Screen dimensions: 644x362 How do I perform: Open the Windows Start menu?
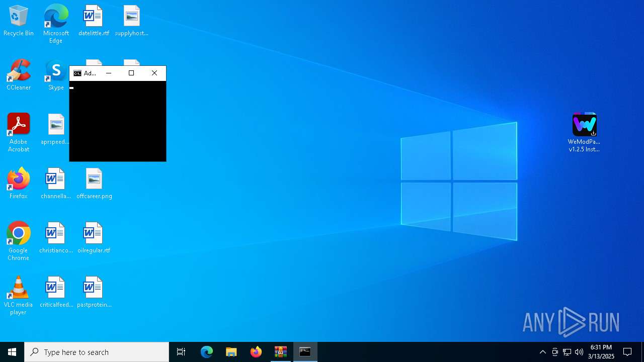pos(12,352)
